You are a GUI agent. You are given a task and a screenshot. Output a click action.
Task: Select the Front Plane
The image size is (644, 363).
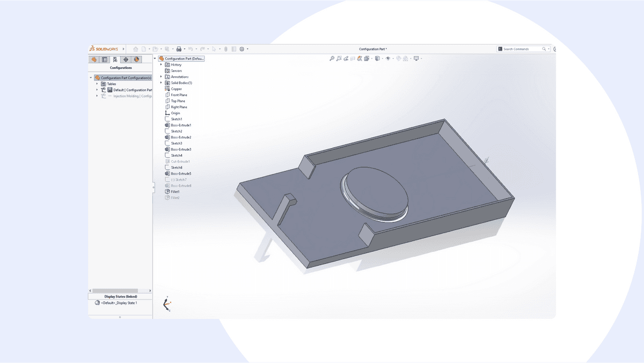175,95
